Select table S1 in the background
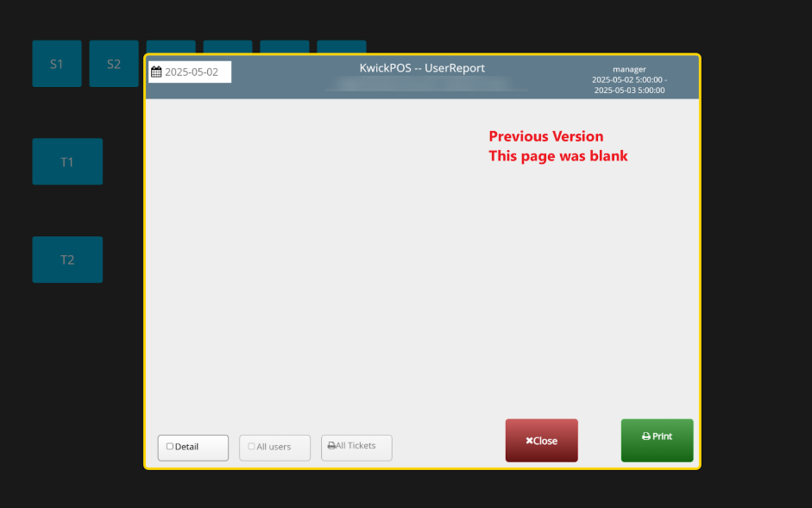Viewport: 812px width, 508px height. point(57,64)
